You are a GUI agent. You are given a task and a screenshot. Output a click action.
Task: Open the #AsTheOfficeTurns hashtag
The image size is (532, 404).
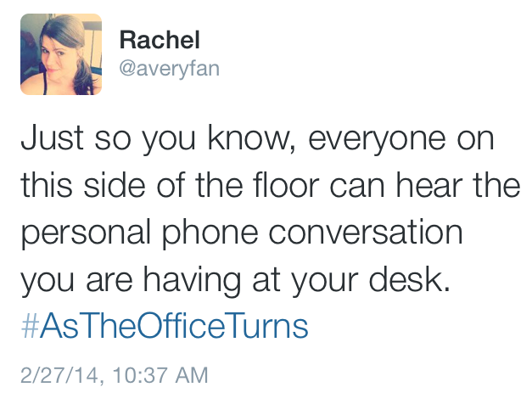coord(165,325)
